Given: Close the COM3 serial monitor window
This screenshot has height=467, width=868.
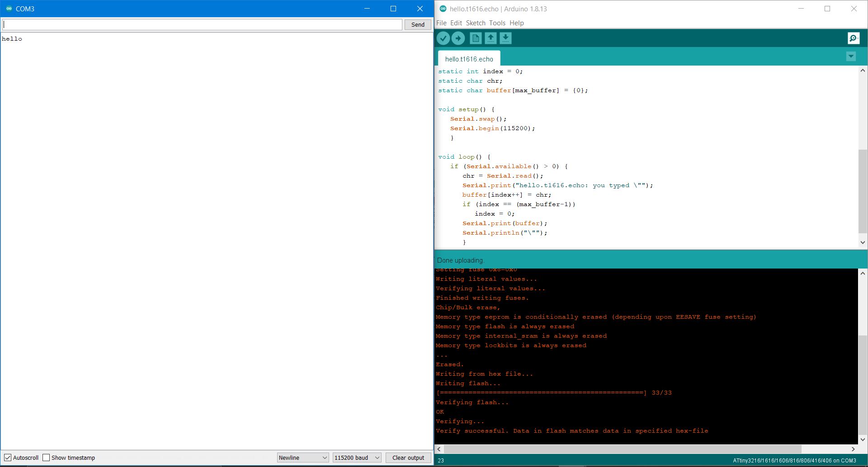Looking at the screenshot, I should tap(420, 9).
